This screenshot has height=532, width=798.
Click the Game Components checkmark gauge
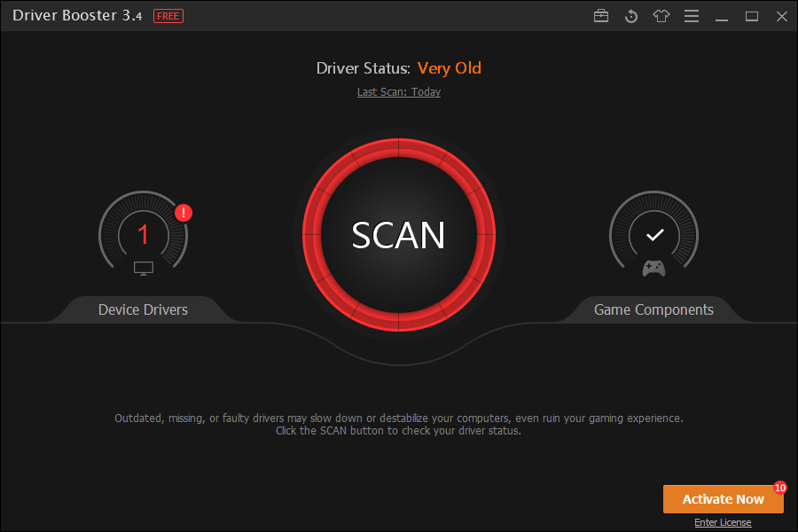click(654, 233)
